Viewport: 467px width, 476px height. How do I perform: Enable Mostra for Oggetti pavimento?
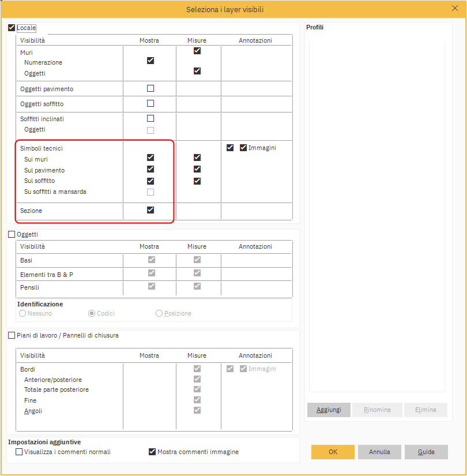tap(150, 89)
